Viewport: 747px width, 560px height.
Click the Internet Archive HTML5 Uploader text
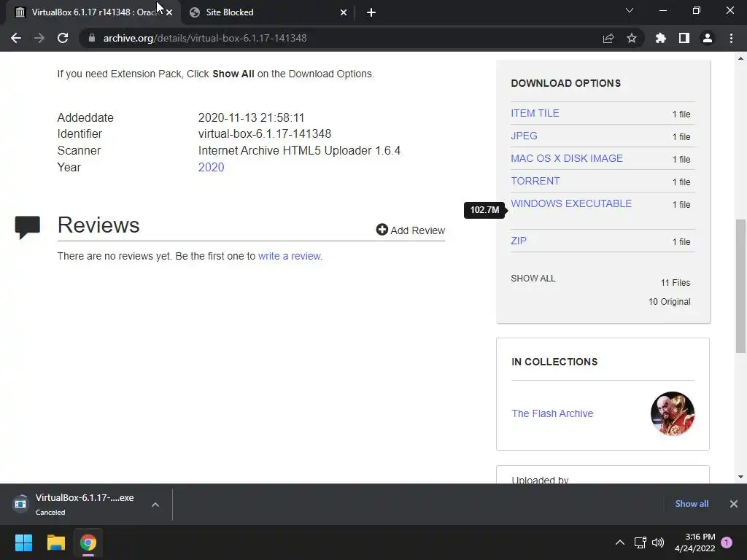(299, 150)
